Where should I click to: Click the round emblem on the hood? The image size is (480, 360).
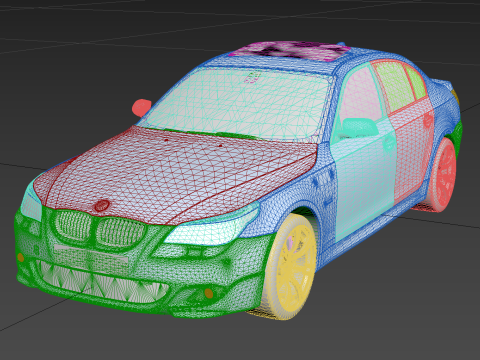pos(101,206)
